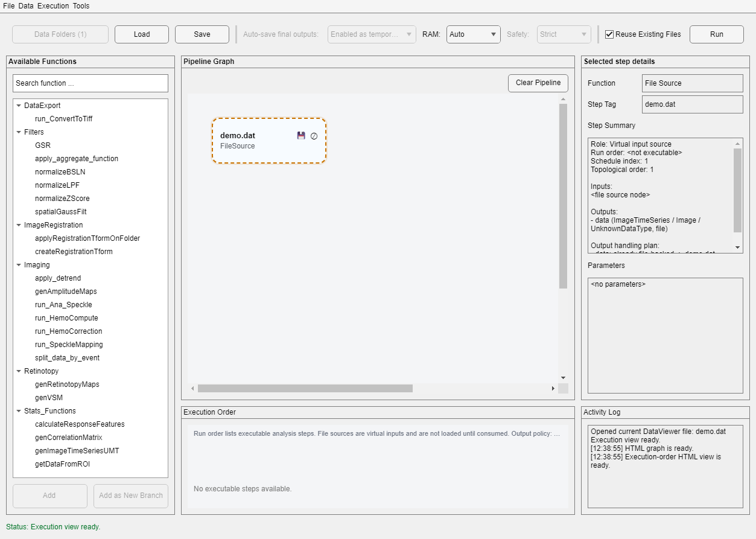Open the Execution menu
Viewport: 756px width, 539px height.
pos(54,6)
